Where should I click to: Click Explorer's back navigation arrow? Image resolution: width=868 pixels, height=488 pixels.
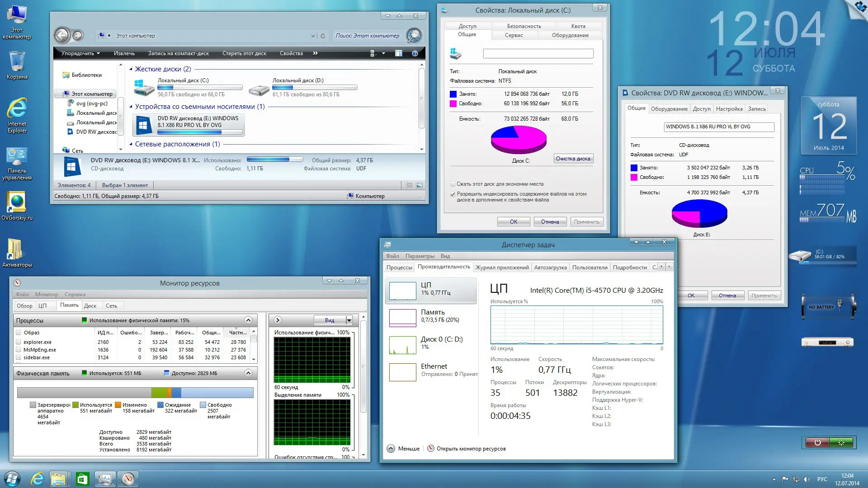(x=62, y=35)
